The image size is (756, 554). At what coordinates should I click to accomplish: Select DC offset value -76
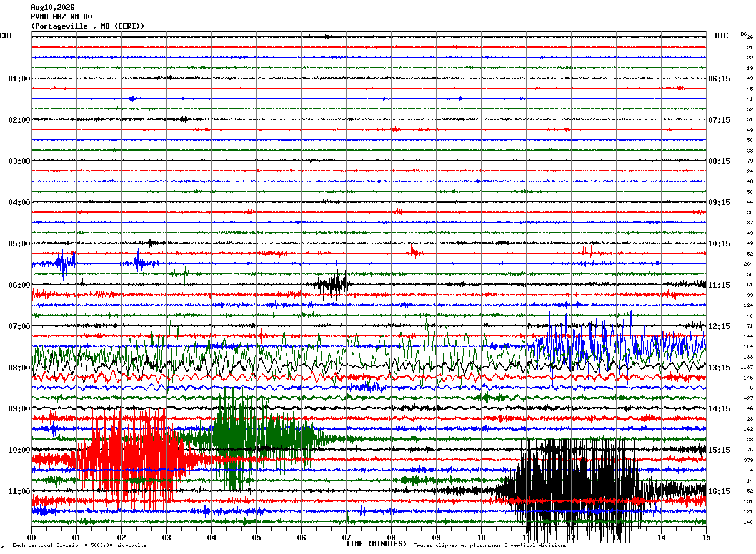click(x=749, y=450)
